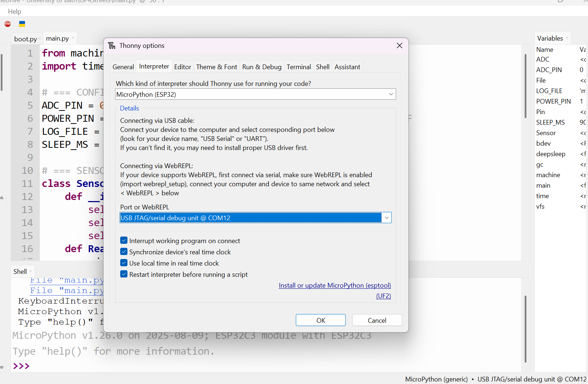588x384 pixels.
Task: Select the deepsleep variable row
Action: [560, 154]
